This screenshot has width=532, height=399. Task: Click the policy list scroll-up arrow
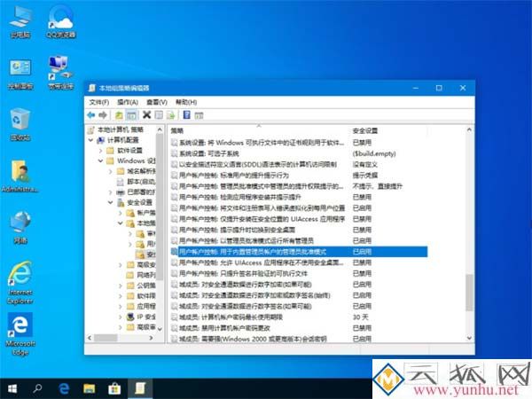click(469, 130)
